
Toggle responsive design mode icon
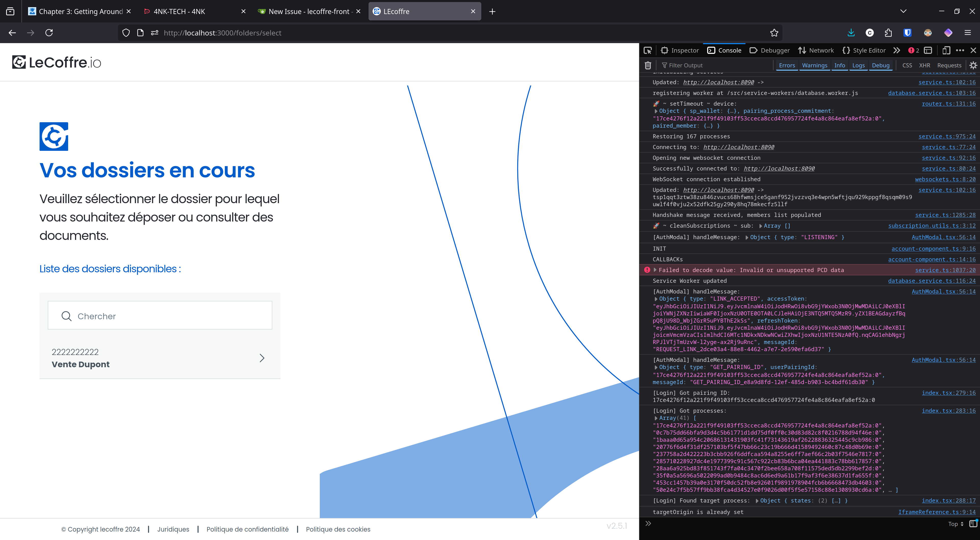tap(946, 50)
